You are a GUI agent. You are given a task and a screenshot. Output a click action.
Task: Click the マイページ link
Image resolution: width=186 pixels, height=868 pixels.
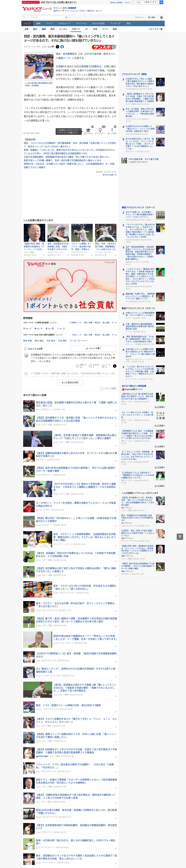pyautogui.click(x=139, y=17)
